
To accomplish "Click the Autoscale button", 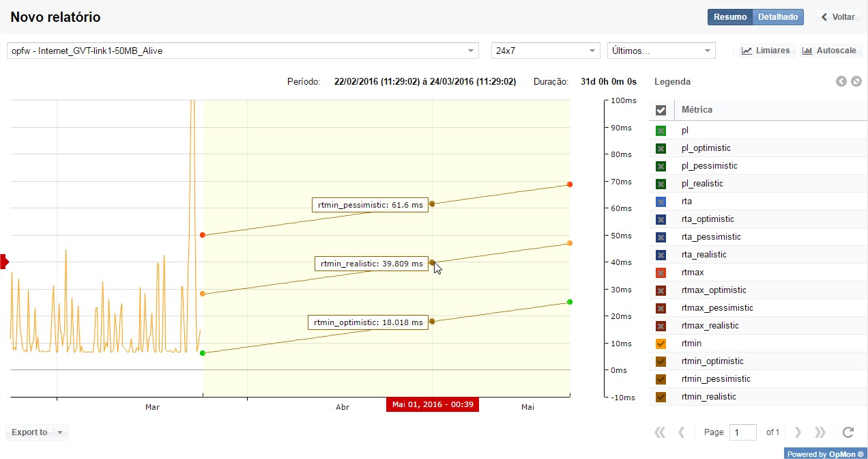I will [x=830, y=51].
